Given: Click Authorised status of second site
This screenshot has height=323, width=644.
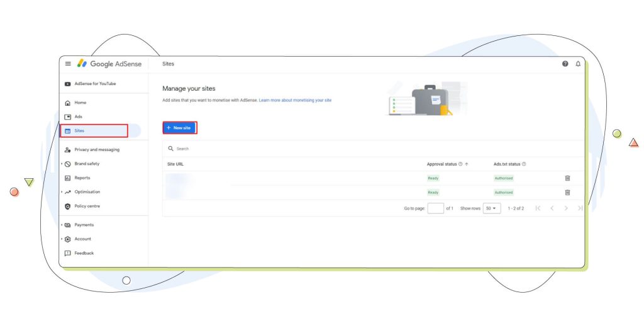Looking at the screenshot, I should coord(504,192).
